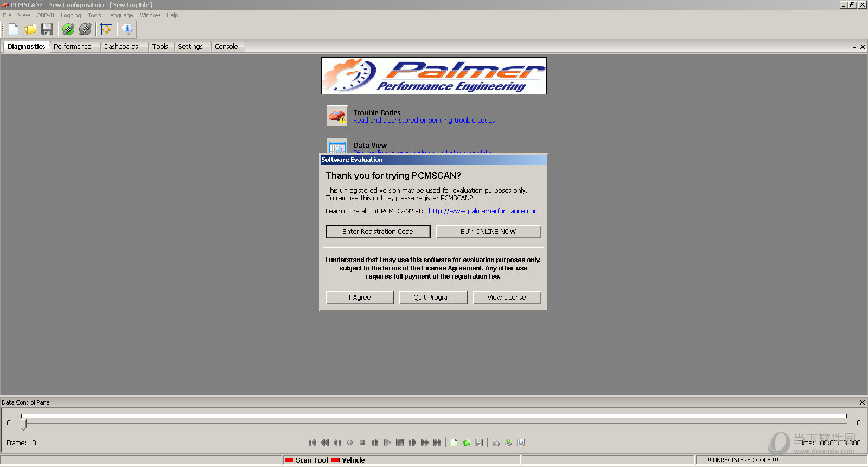Viewport: 868px width, 467px height.
Task: Click the Vehicle status indicator
Action: click(348, 460)
